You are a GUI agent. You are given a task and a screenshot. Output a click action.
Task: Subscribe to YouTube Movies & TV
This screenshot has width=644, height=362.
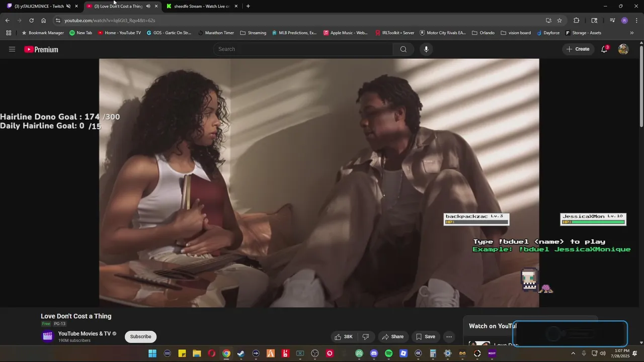pyautogui.click(x=141, y=337)
